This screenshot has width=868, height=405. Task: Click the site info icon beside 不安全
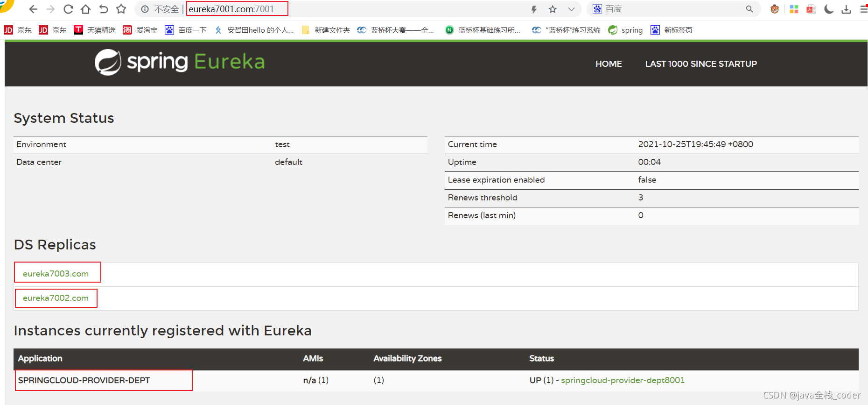[145, 9]
